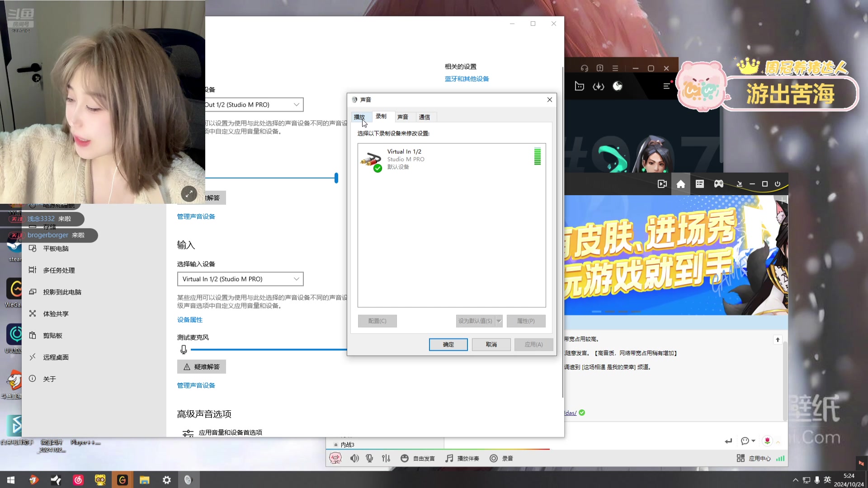Close the 声音 dialog
The image size is (868, 488).
pyautogui.click(x=550, y=99)
